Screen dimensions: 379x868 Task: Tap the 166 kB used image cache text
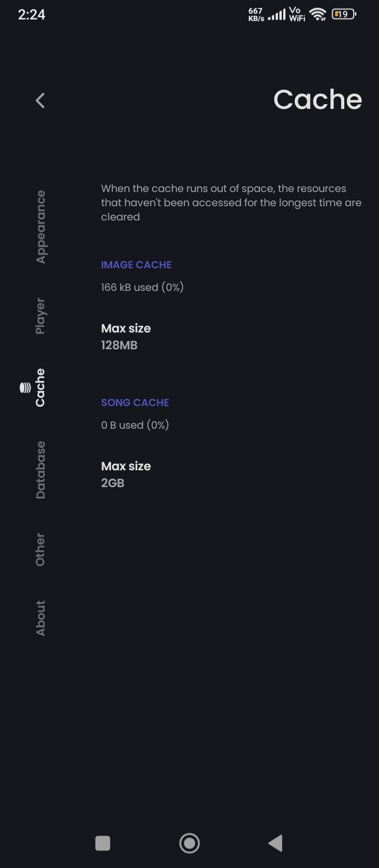tap(142, 287)
